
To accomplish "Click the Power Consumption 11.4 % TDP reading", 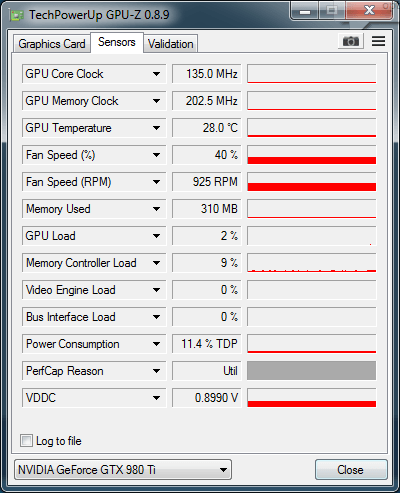I will 207,344.
